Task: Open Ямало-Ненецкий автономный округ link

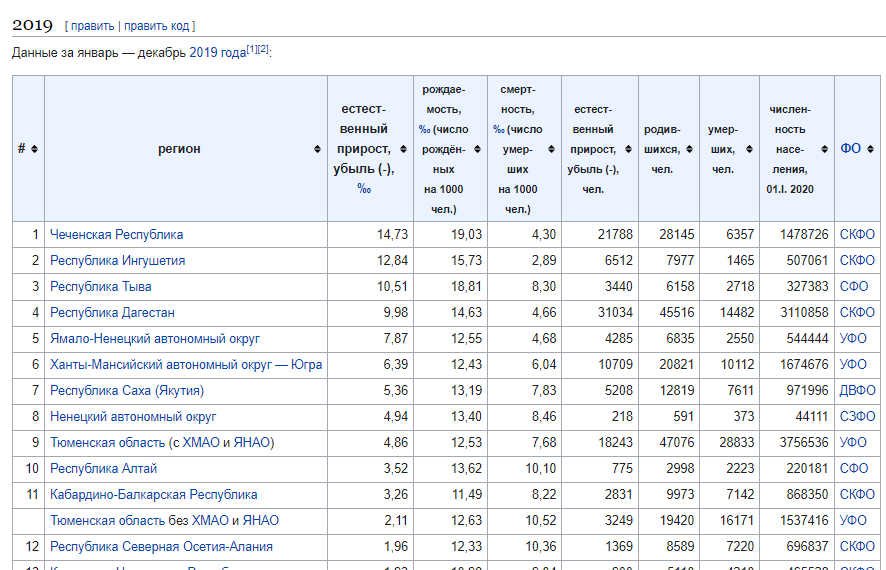Action: [x=155, y=338]
